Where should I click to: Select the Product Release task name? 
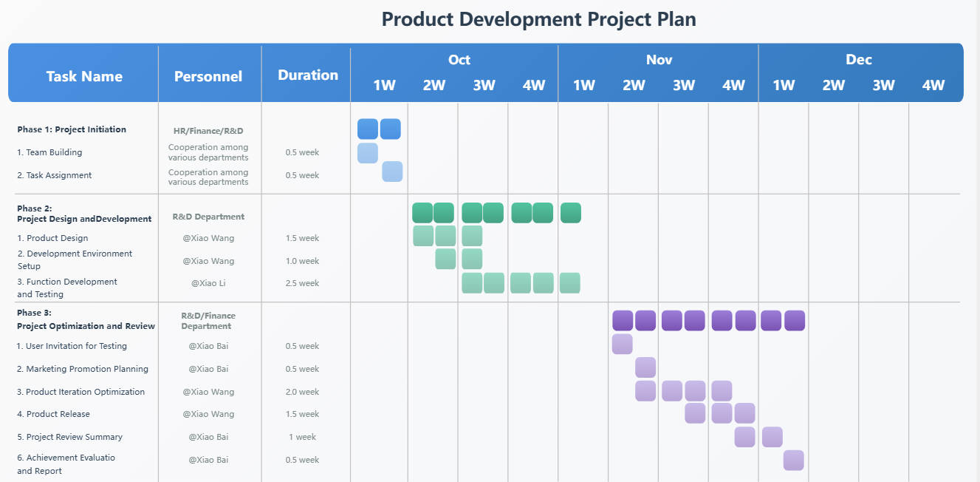(x=58, y=414)
